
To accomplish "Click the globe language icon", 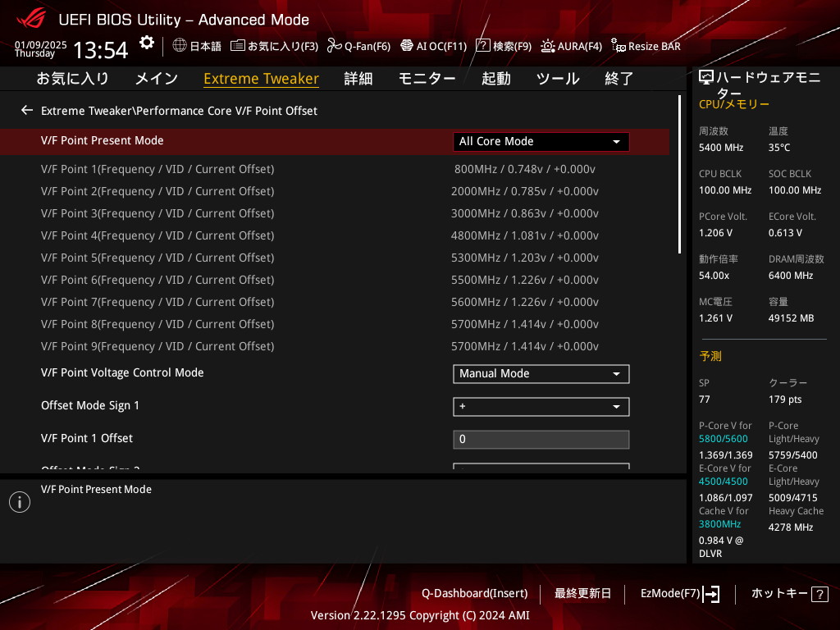I will 180,46.
